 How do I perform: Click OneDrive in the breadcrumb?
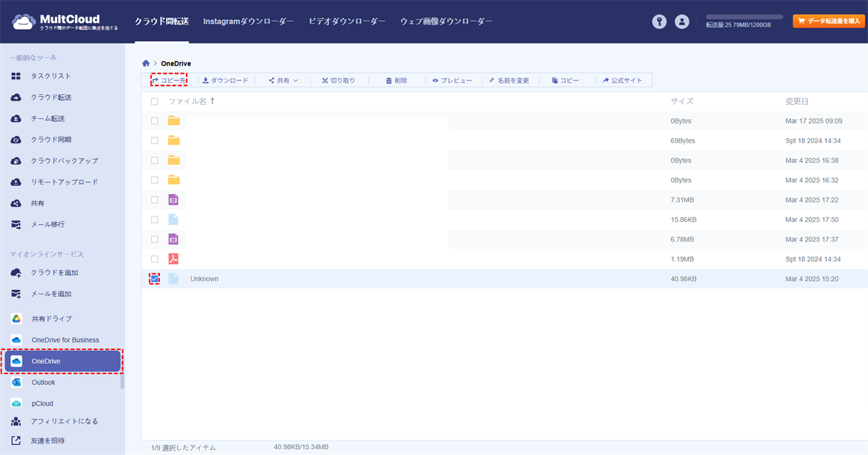click(x=176, y=64)
